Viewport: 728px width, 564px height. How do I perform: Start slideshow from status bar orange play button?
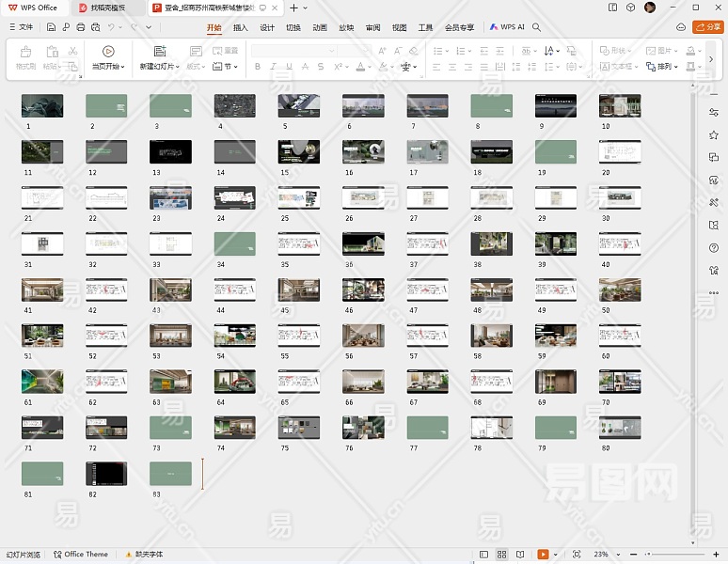click(543, 555)
